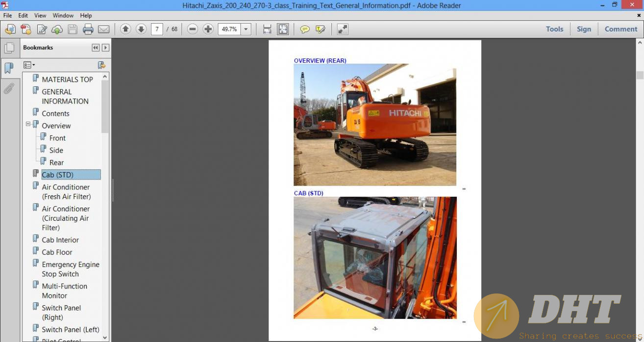This screenshot has width=644, height=342.
Task: Open the Bookmarks options menu
Action: (29, 65)
